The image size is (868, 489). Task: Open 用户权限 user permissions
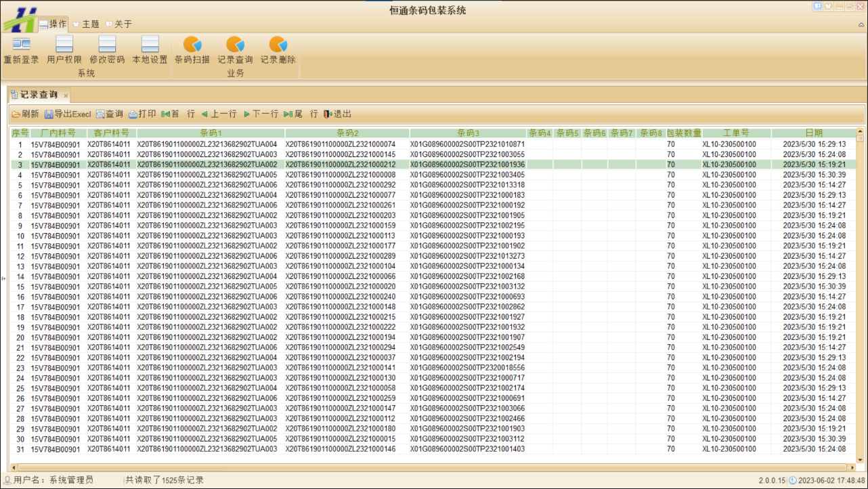[x=64, y=51]
